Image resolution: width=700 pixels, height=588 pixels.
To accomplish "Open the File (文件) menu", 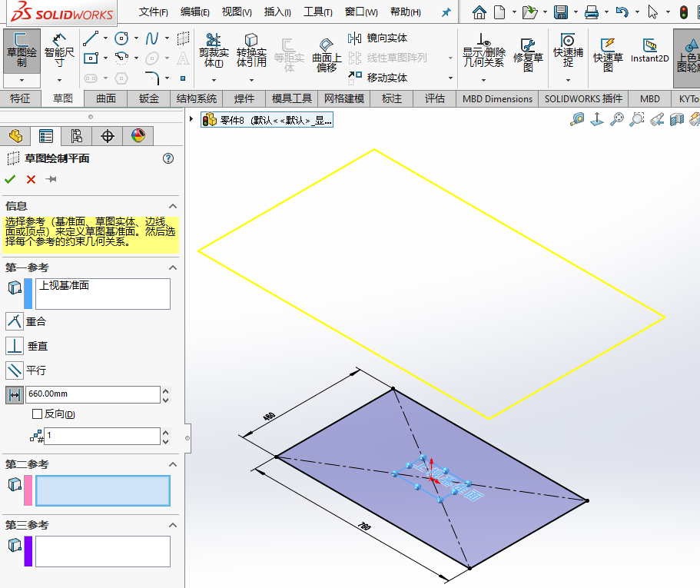I will 153,12.
